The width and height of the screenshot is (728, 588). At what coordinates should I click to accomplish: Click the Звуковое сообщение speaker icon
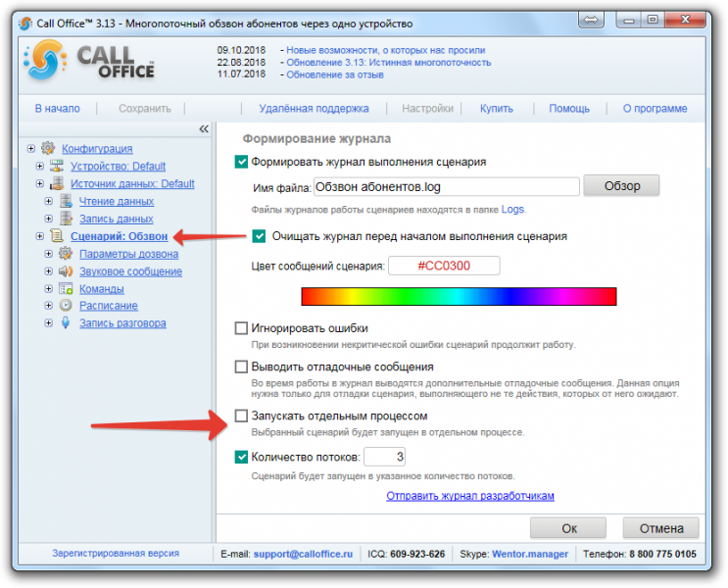point(66,271)
